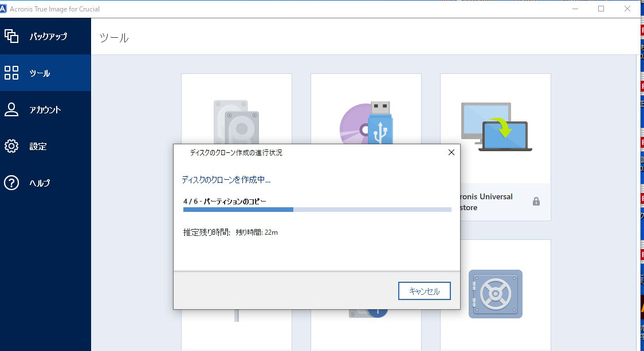Screen dimensions: 644x351
Task: Open the ヘルプ section
Action: (45, 182)
